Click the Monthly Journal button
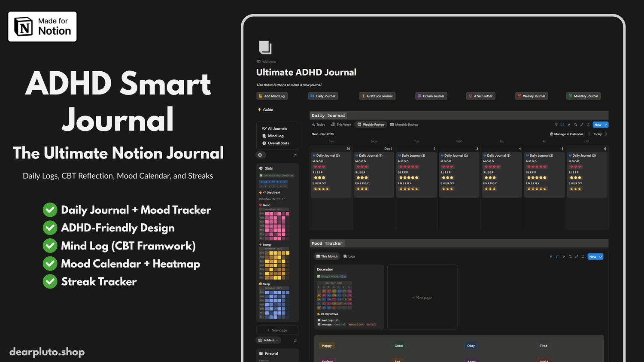 [583, 96]
